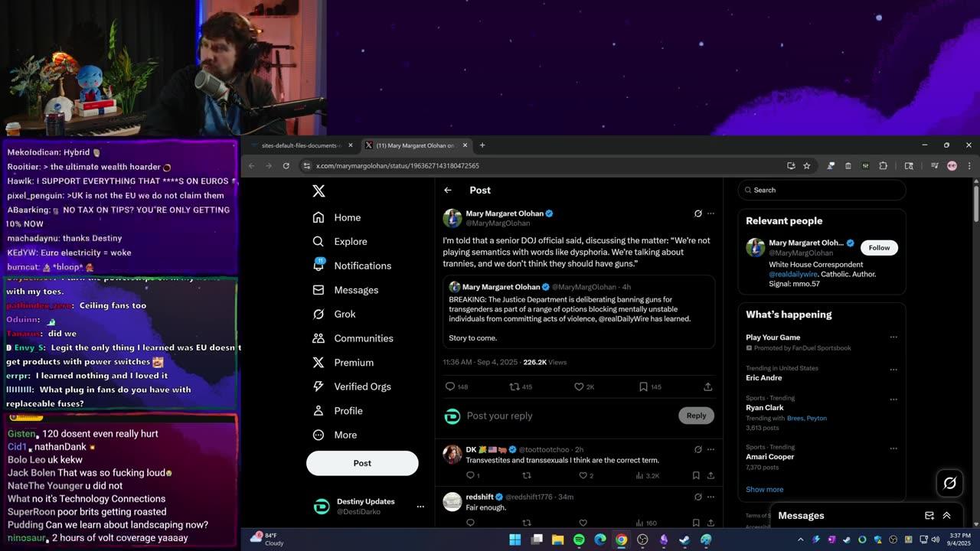Open Profile from the sidebar

[338, 411]
